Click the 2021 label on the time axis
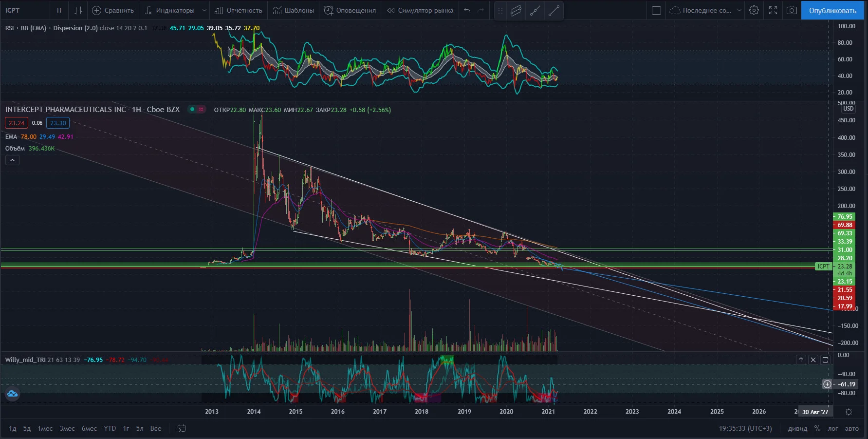 tap(548, 412)
